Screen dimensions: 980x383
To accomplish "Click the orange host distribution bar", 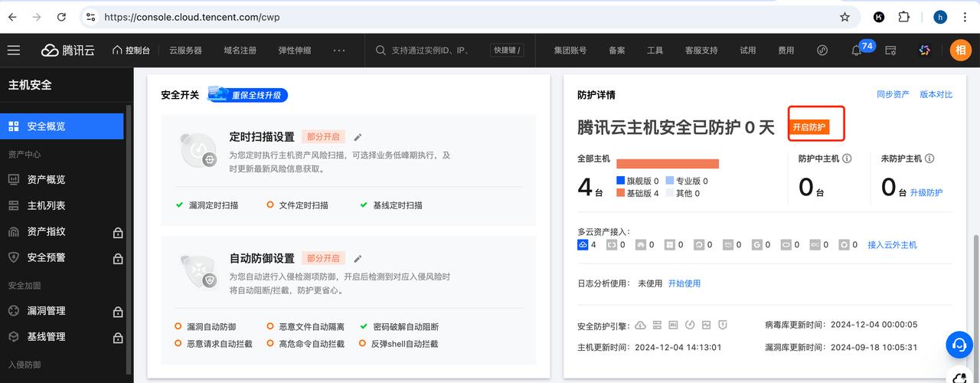I will [667, 163].
